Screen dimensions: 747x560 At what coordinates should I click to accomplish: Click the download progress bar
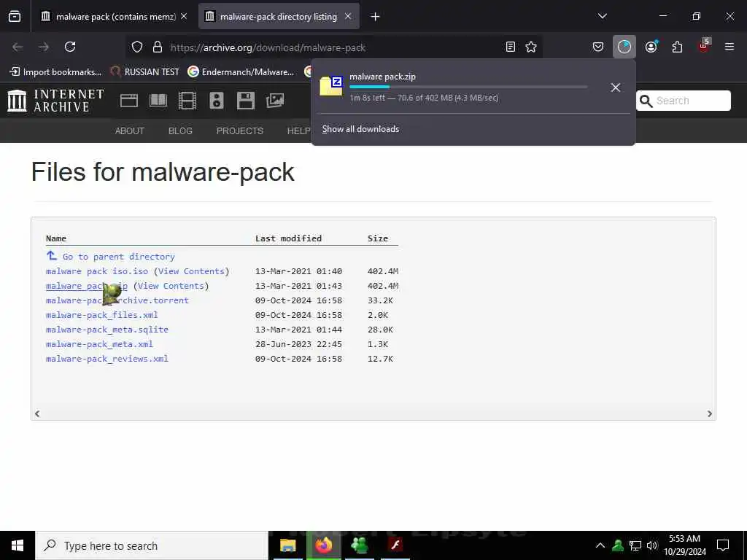tap(468, 87)
